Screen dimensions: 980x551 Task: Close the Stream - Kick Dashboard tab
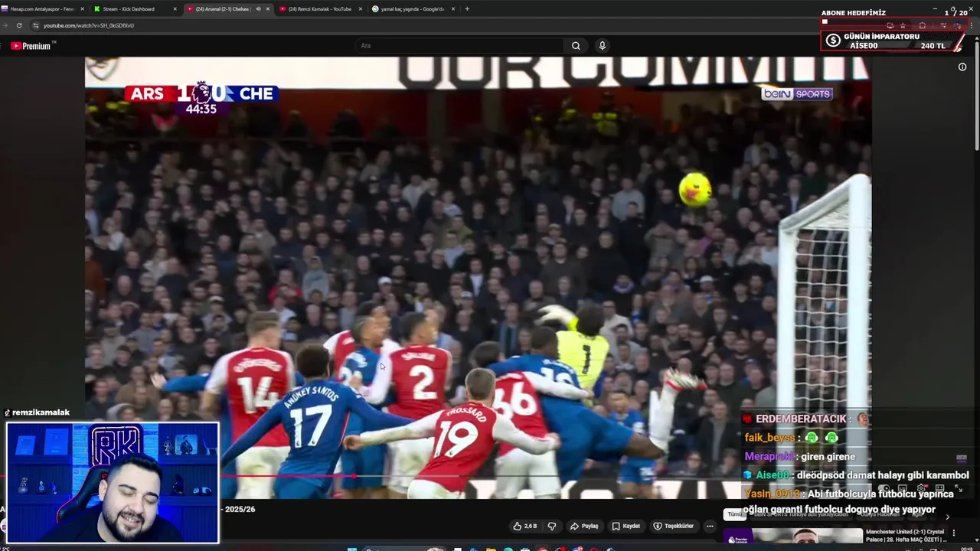(x=175, y=9)
